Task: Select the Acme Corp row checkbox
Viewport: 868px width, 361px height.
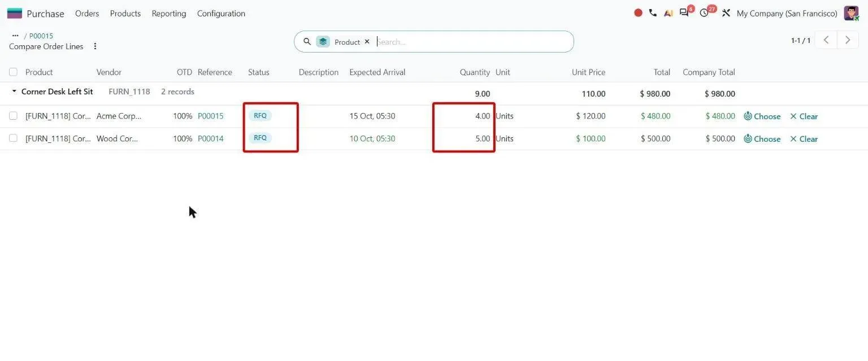Action: (13, 116)
